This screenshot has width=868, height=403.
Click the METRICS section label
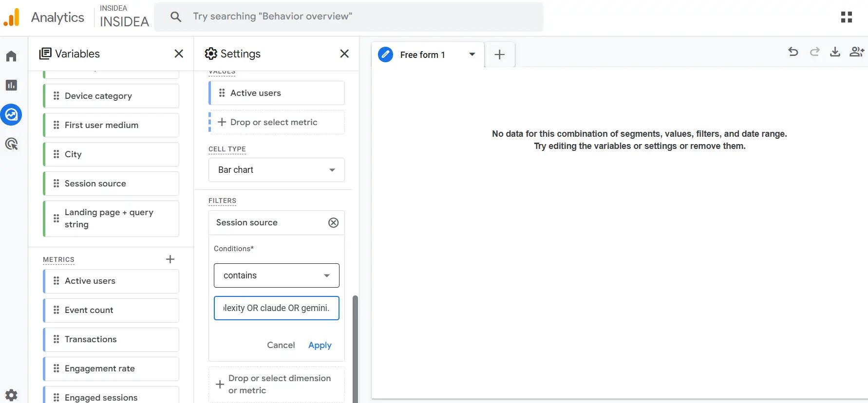pos(58,259)
